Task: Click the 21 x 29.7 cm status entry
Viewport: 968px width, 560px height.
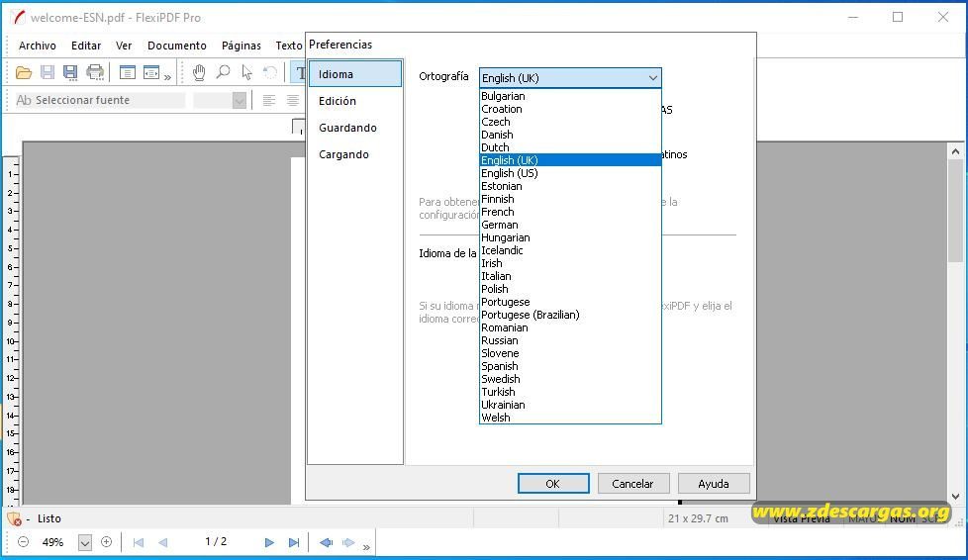Action: click(x=698, y=518)
